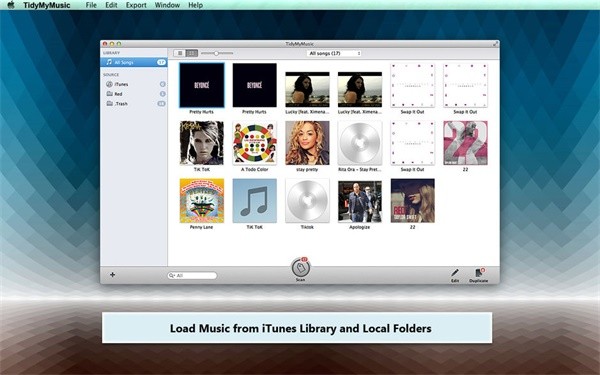Find duplicates with the Duplicate icon
The height and width of the screenshot is (375, 600).
point(479,273)
